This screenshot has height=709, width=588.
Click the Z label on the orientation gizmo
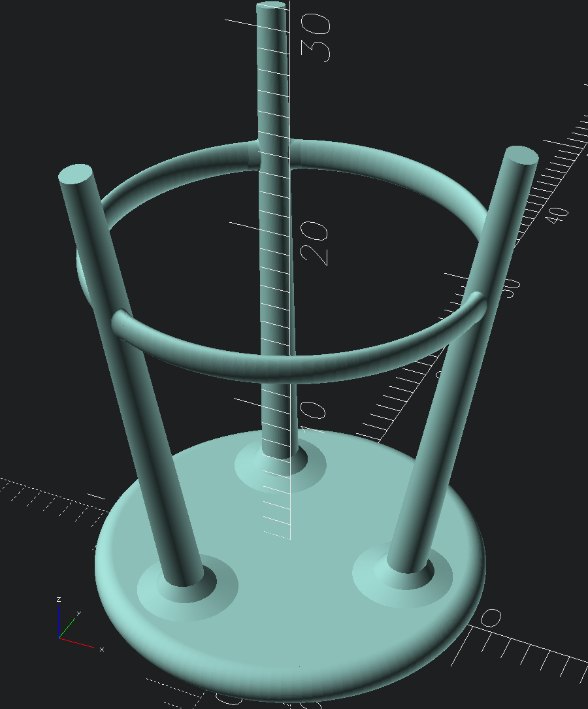[x=59, y=599]
